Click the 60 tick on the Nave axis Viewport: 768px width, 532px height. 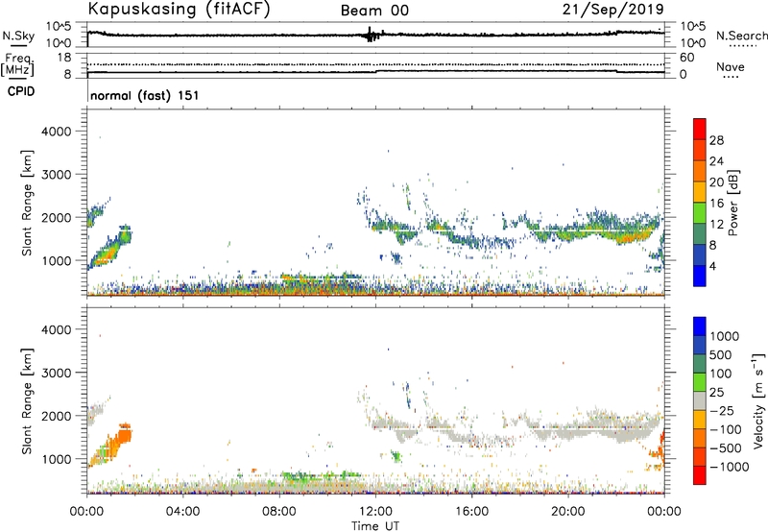[x=686, y=58]
